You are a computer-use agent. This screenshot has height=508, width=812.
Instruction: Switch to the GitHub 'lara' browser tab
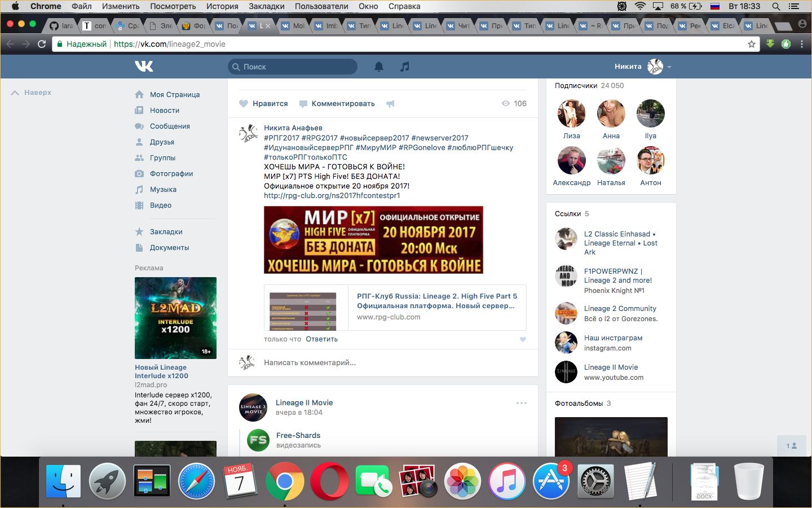point(61,26)
